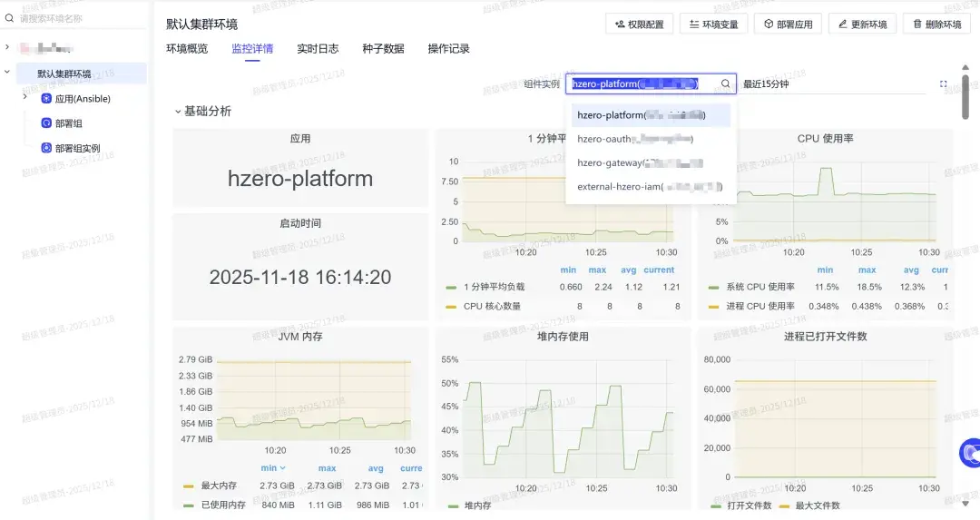Click the 堆内存使用 panel title
This screenshot has height=520, width=980.
tap(563, 337)
